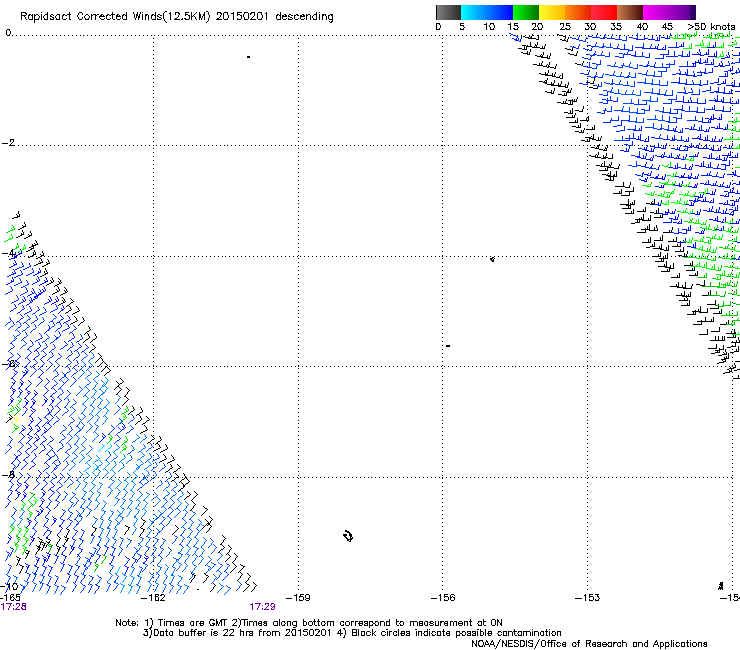Click the '-10' latitude axis label
This screenshot has width=740, height=650.
coord(9,586)
